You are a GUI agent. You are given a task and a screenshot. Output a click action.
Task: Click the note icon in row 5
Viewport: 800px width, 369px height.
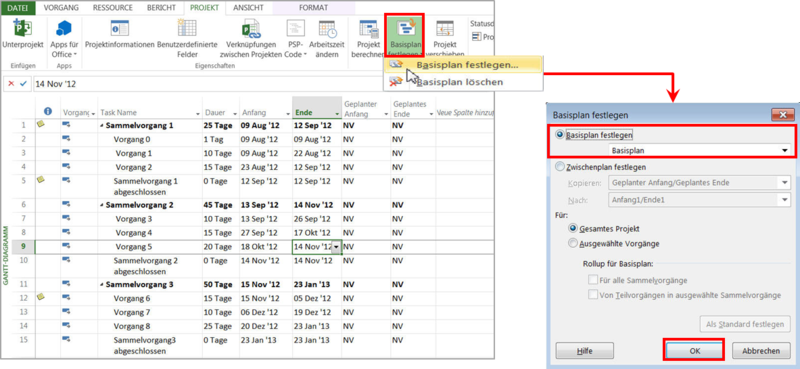[40, 180]
